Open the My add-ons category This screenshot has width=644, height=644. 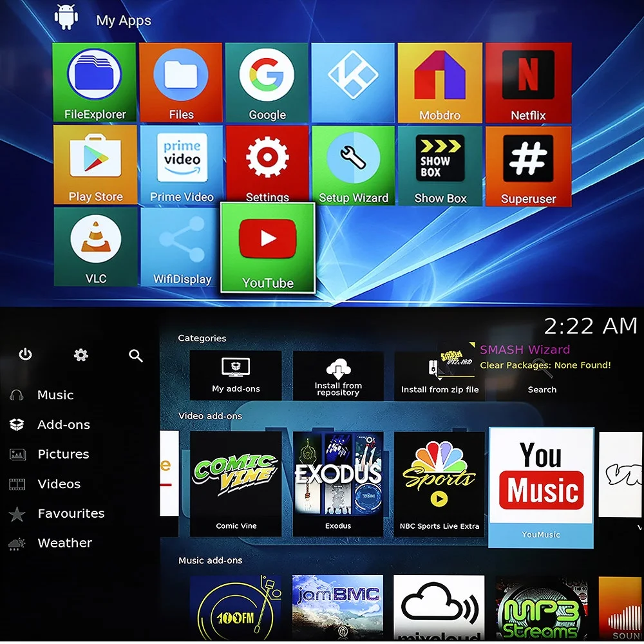(x=236, y=375)
